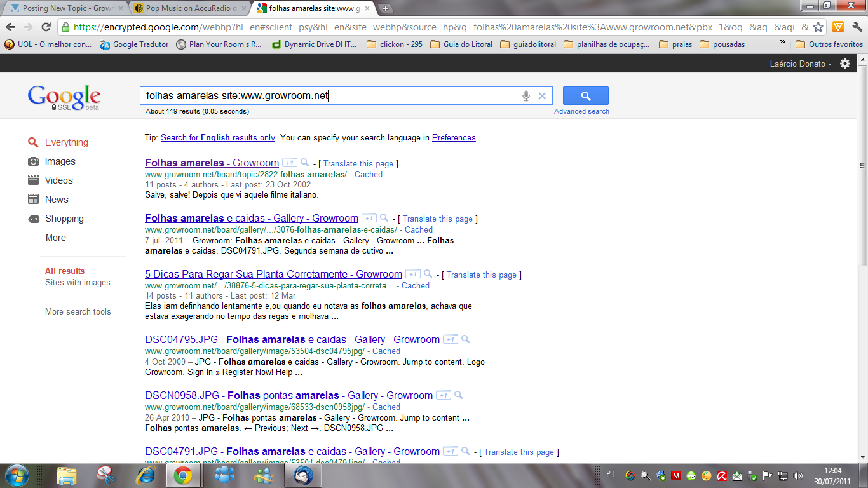Click +1 for Folhas amarelas e caidas - Gallery result
Image resolution: width=868 pixels, height=488 pixels.
[x=369, y=218]
